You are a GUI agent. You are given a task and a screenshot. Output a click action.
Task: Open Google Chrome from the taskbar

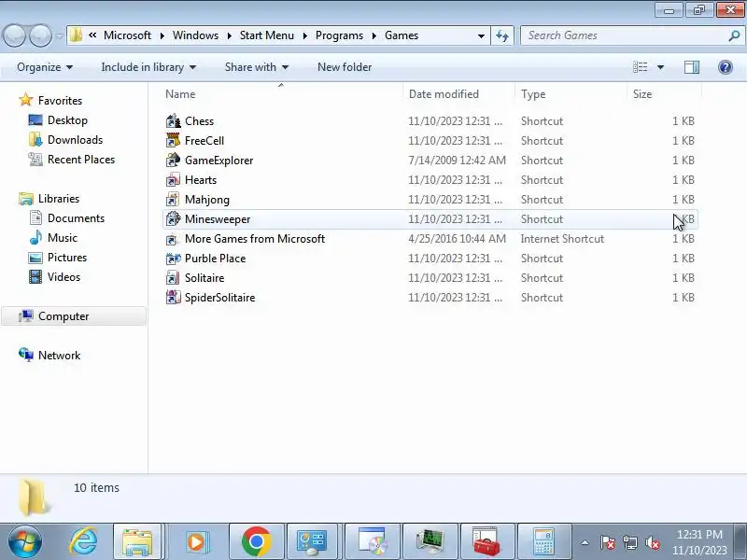[256, 542]
